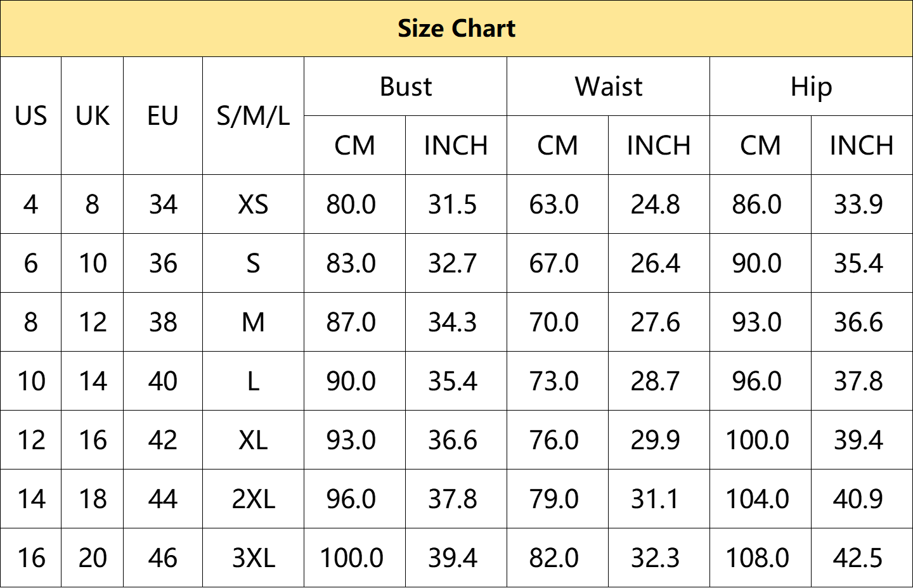913x588 pixels.
Task: Select the Bust column header
Action: pos(405,87)
